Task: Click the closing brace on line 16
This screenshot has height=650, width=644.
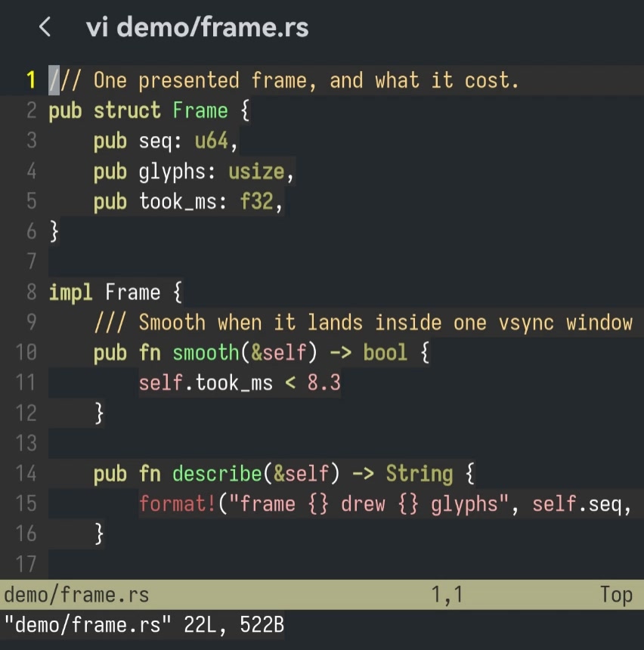Action: coord(99,534)
